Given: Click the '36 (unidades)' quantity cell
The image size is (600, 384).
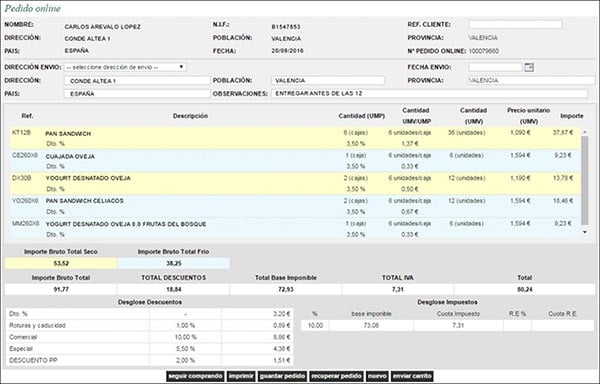Looking at the screenshot, I should pos(466,133).
